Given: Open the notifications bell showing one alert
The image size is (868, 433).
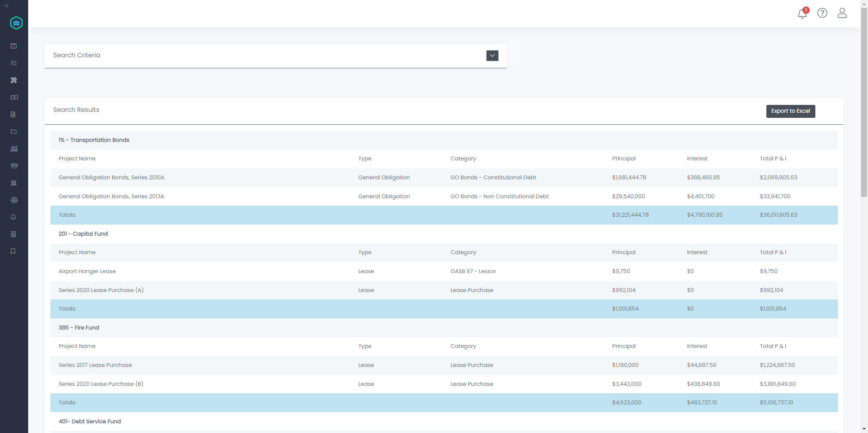Looking at the screenshot, I should click(802, 13).
